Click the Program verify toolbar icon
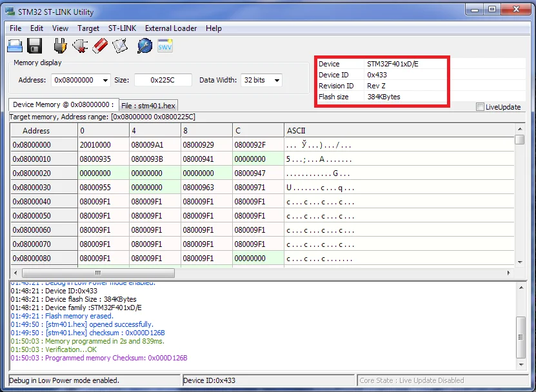 click(120, 46)
